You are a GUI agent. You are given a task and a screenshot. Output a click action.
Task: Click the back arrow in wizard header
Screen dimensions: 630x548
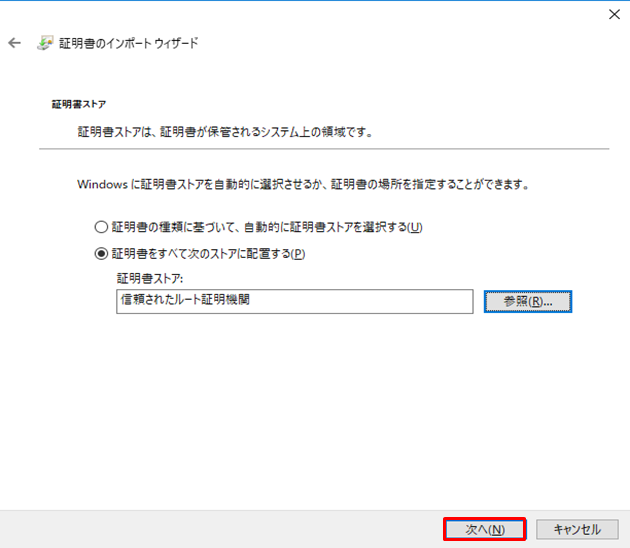pyautogui.click(x=14, y=43)
